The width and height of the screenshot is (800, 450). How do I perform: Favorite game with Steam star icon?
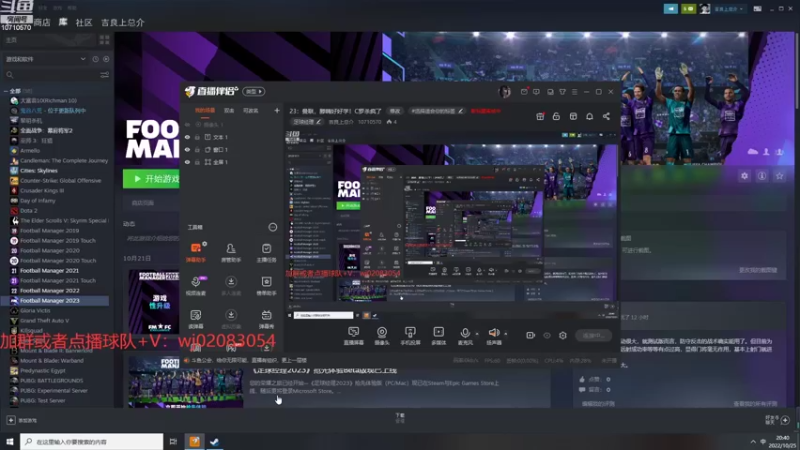(x=779, y=176)
